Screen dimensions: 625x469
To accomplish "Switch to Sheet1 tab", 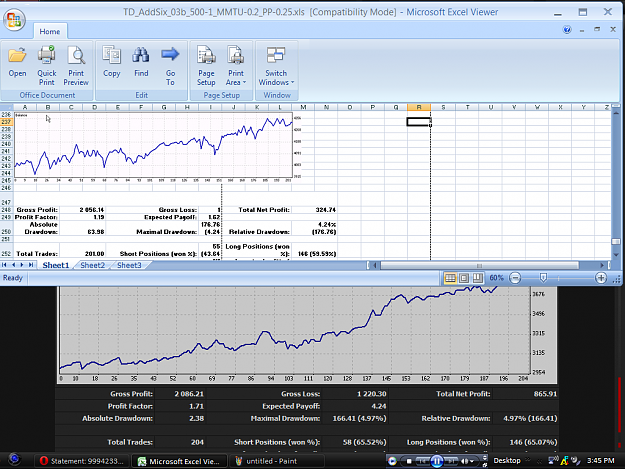I will pyautogui.click(x=56, y=265).
